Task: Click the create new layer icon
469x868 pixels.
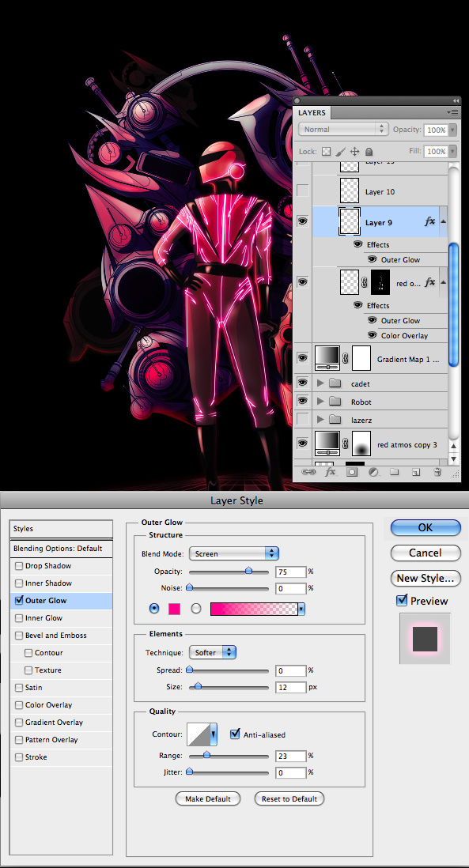Action: (x=416, y=472)
